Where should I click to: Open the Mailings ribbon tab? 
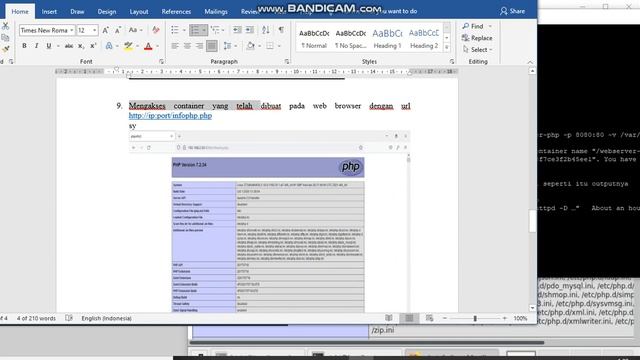point(216,11)
